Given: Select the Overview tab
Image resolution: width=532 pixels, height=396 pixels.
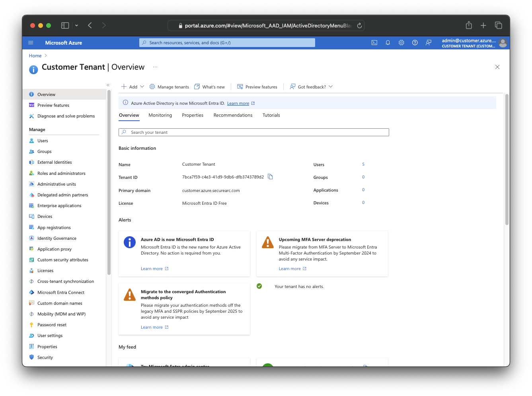Looking at the screenshot, I should (129, 115).
